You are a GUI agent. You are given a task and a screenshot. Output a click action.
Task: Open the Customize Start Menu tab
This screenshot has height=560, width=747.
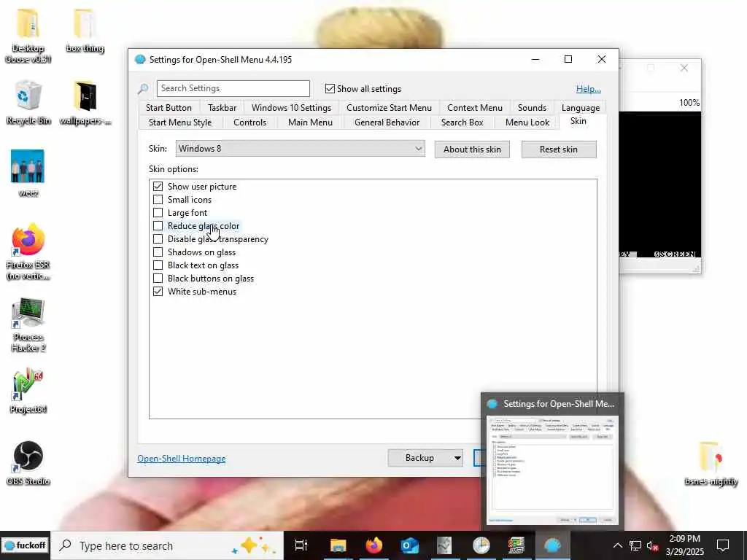(389, 108)
